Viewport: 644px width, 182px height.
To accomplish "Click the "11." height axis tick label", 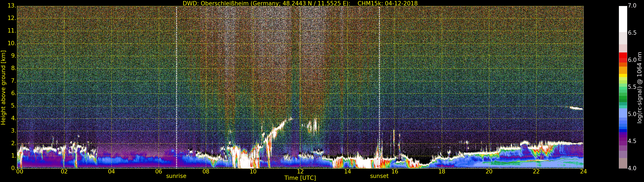I will pyautogui.click(x=12, y=31).
